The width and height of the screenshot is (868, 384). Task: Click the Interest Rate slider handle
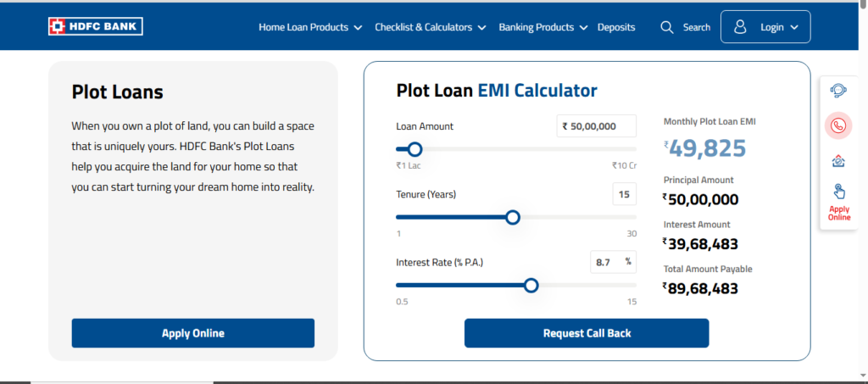click(531, 286)
